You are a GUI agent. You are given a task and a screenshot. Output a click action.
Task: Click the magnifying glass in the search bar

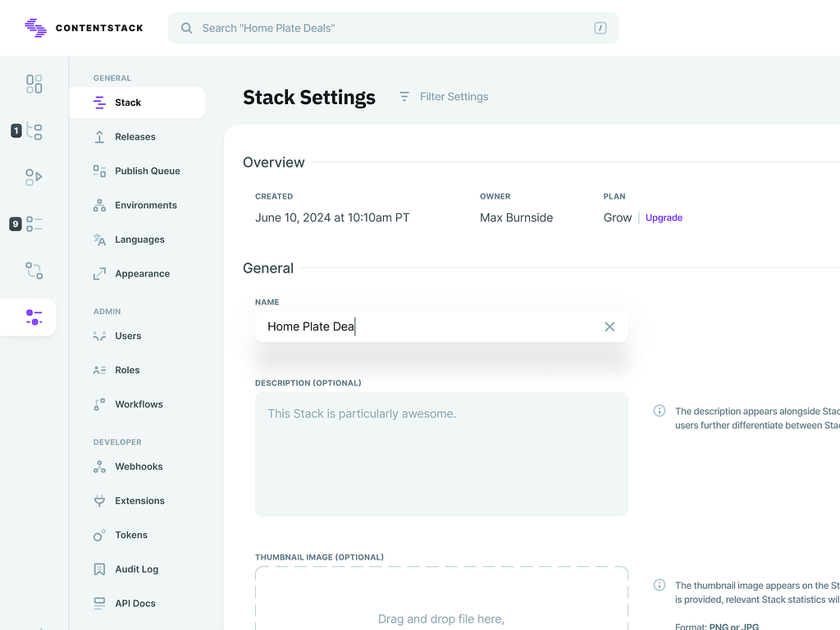click(x=186, y=28)
